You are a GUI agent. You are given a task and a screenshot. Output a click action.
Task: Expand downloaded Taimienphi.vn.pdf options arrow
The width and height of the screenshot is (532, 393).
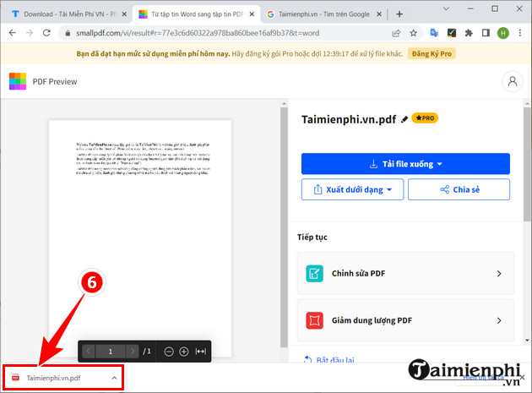114,378
